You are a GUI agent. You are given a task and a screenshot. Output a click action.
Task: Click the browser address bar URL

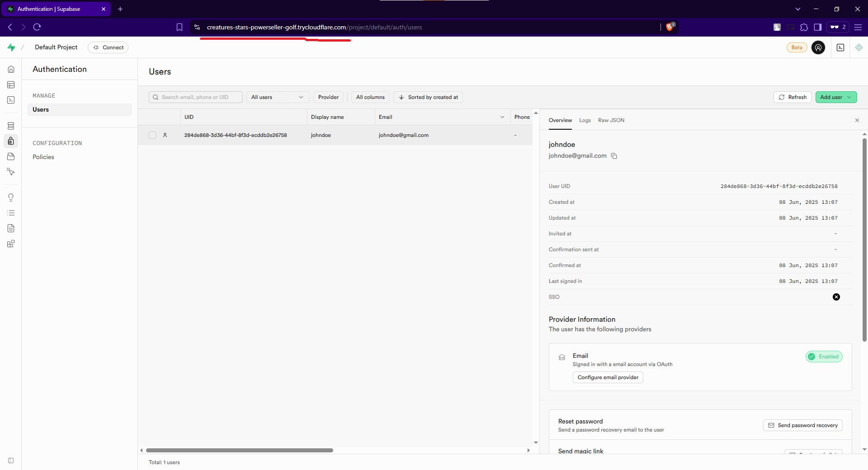click(314, 27)
